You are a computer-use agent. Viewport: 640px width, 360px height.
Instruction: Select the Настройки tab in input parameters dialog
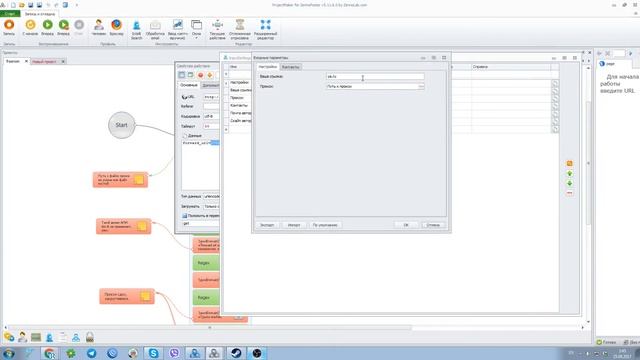point(268,67)
